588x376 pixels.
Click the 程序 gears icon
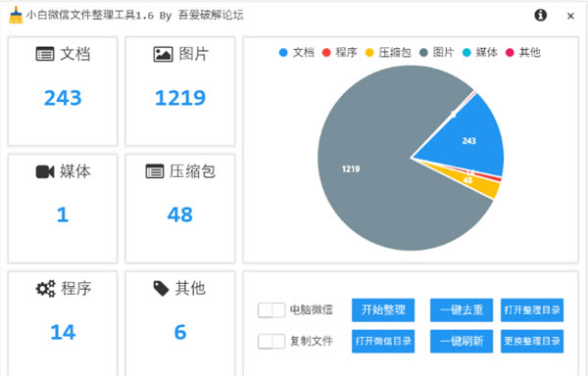coord(45,289)
